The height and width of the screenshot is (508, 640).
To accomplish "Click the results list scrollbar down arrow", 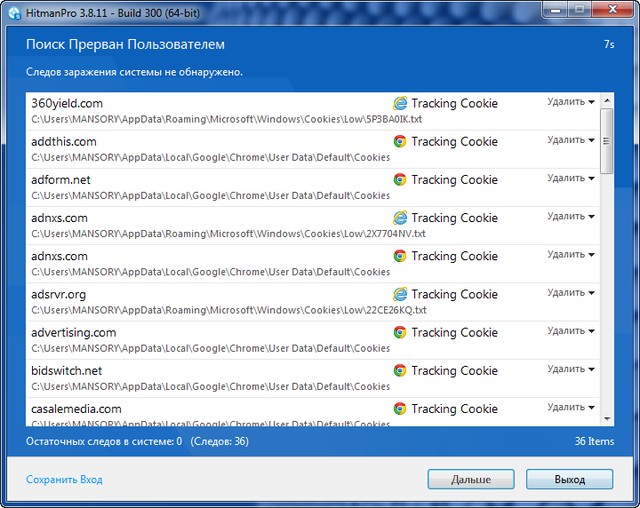I will click(606, 417).
